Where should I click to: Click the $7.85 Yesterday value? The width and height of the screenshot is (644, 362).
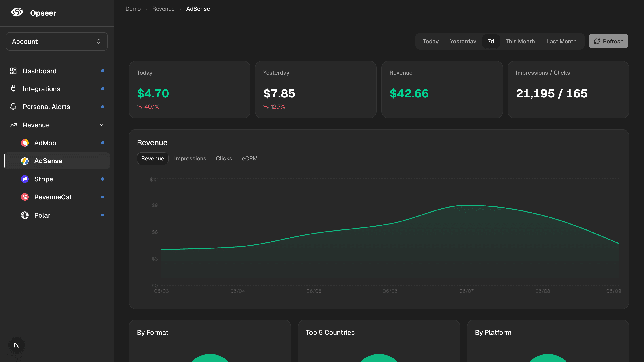[x=279, y=93]
